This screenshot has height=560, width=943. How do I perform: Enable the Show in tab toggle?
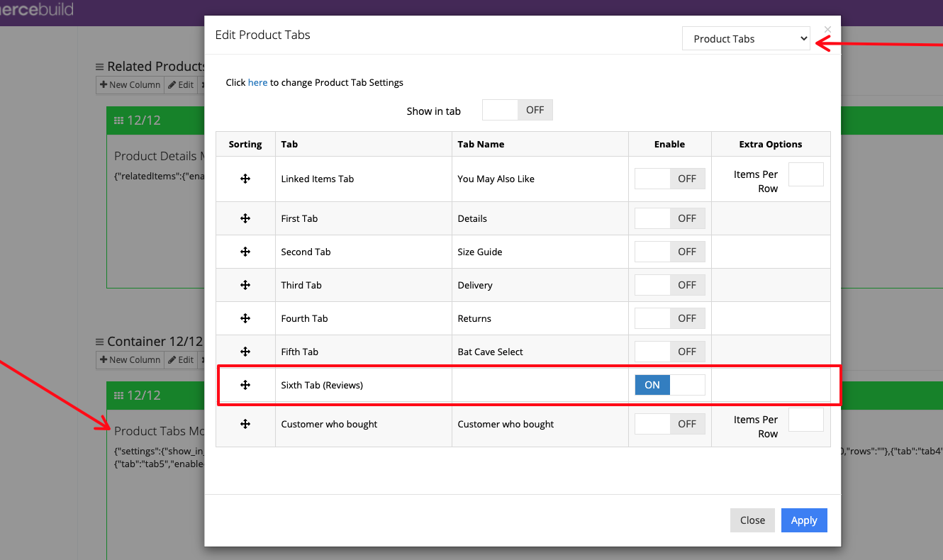[517, 110]
